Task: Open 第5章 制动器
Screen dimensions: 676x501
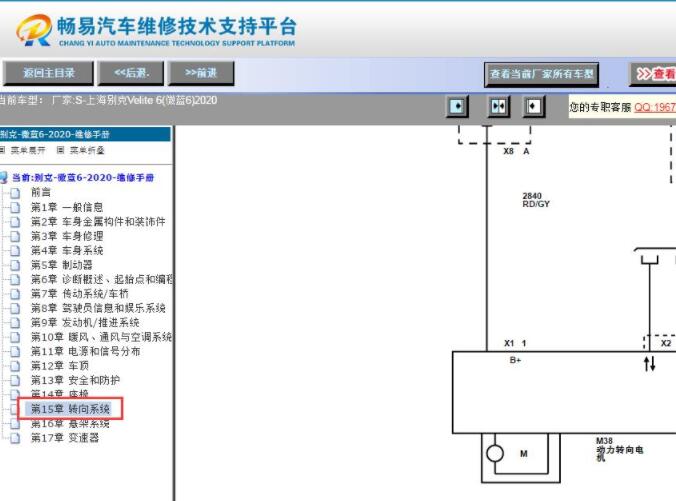Action: [61, 265]
